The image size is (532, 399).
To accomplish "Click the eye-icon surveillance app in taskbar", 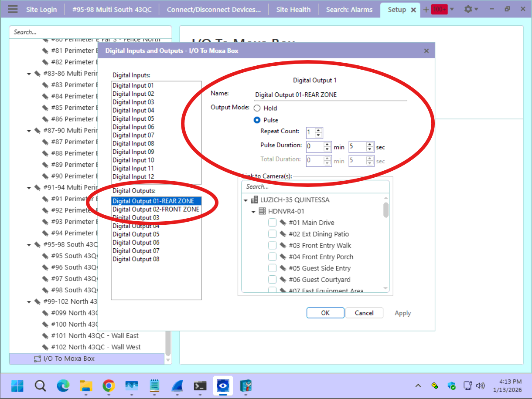I will pos(223,385).
